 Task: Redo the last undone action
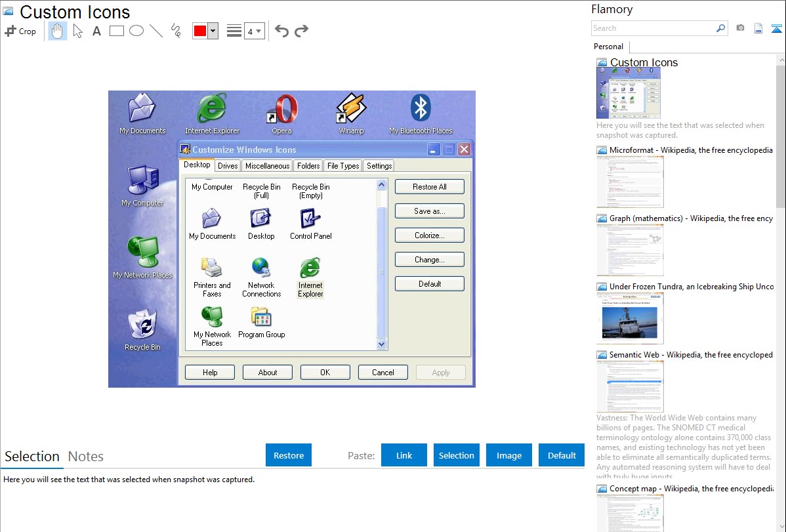pos(301,31)
